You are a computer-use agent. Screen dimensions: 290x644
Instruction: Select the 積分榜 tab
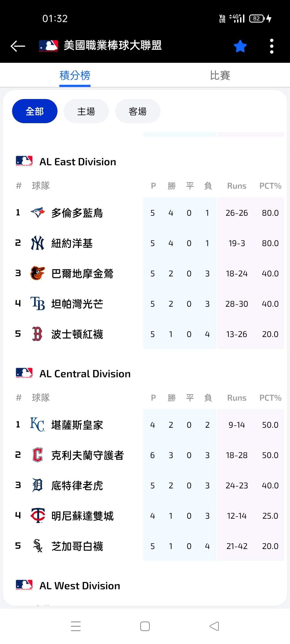point(75,75)
